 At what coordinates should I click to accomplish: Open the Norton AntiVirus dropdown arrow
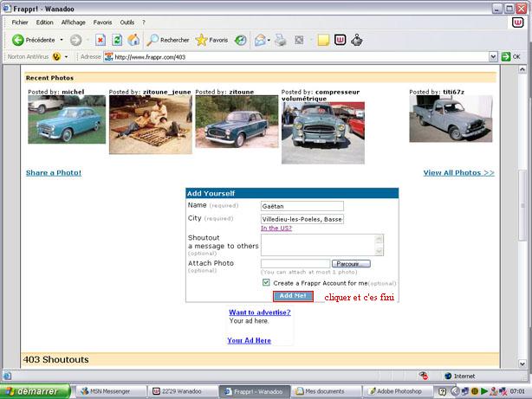[68, 57]
